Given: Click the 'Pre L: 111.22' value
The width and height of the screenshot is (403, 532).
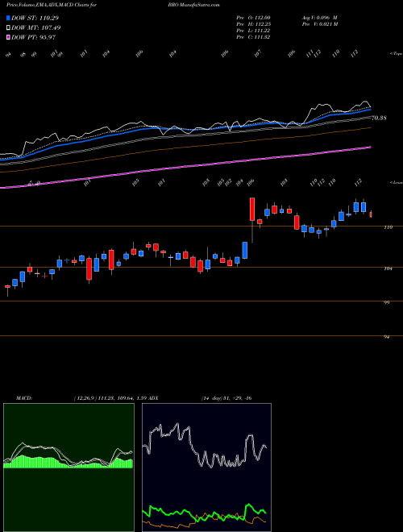Looking at the screenshot, I should 253,31.
